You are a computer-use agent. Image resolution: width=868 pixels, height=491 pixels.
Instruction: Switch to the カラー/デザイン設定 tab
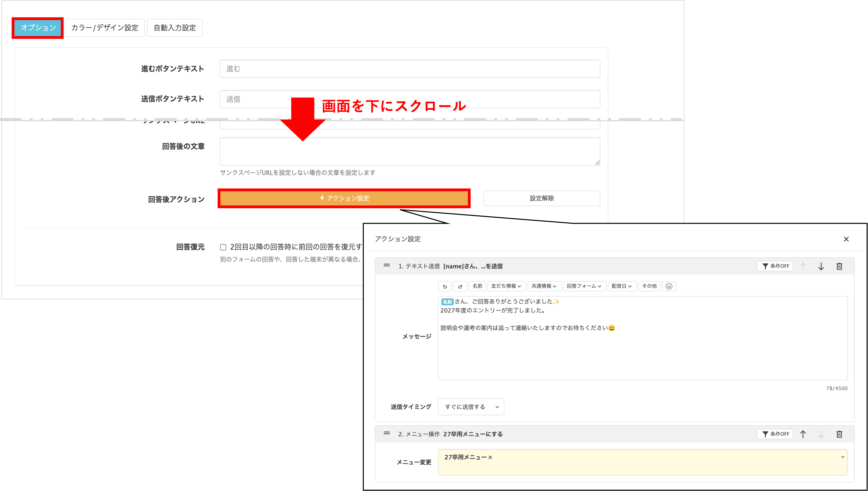pos(104,28)
